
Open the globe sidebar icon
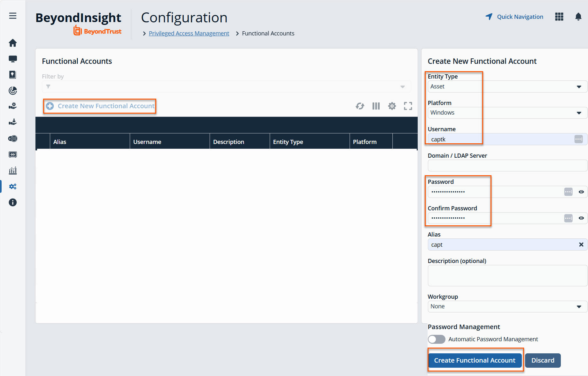pos(13,139)
